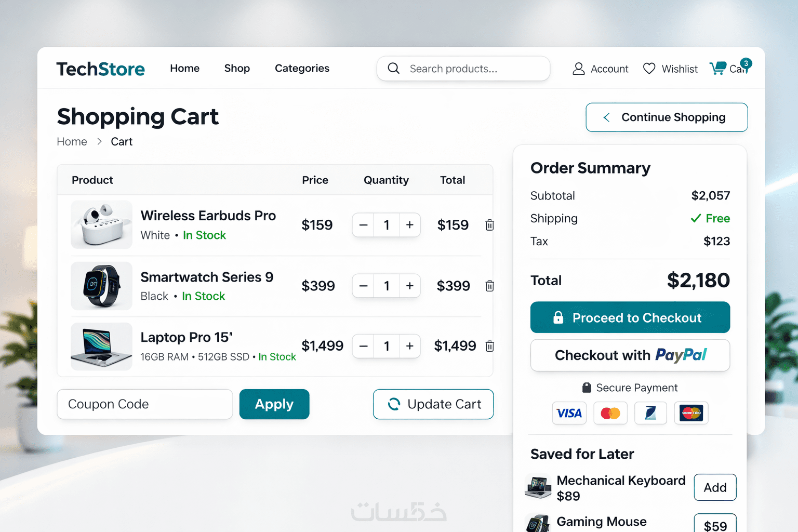Remove Smartwatch Series 9 via trash icon
798x532 pixels.
point(489,286)
